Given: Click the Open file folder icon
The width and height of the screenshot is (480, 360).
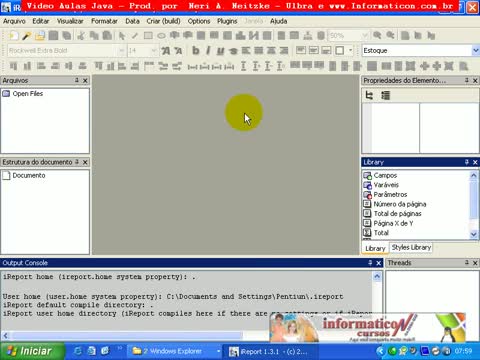Looking at the screenshot, I should tap(40, 36).
